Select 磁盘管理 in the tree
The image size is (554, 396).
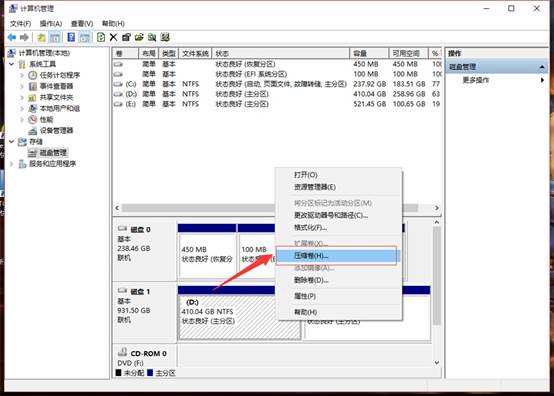[x=53, y=153]
